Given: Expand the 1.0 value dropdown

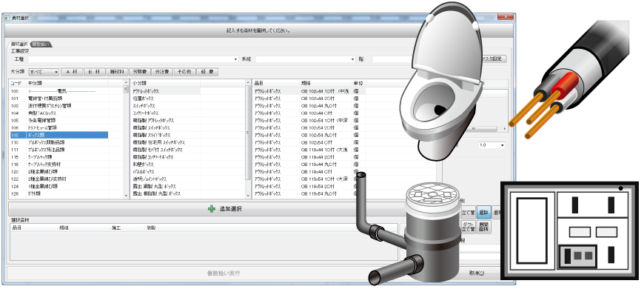Looking at the screenshot, I should (492, 145).
